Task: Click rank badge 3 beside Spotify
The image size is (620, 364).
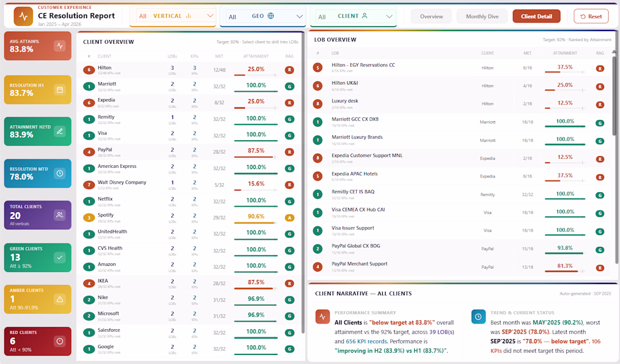Action: [89, 217]
